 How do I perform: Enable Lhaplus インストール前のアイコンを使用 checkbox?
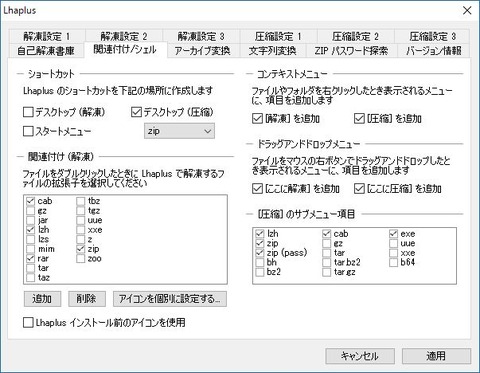(x=28, y=323)
